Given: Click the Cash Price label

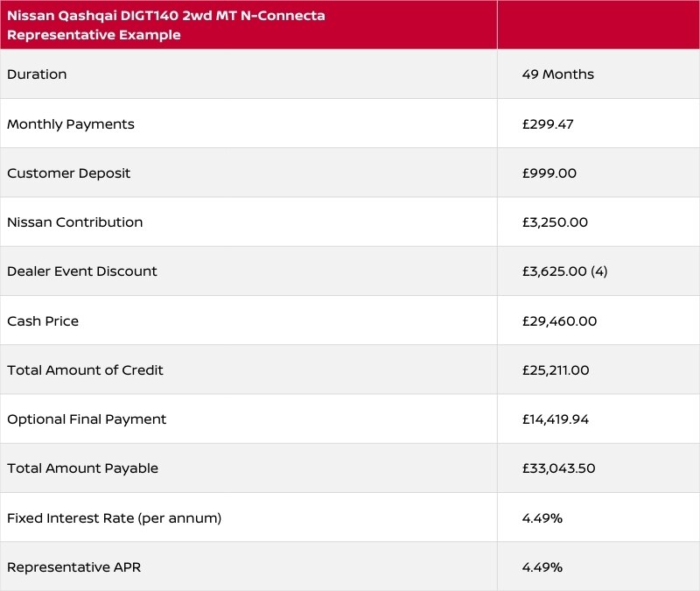Looking at the screenshot, I should [x=43, y=321].
